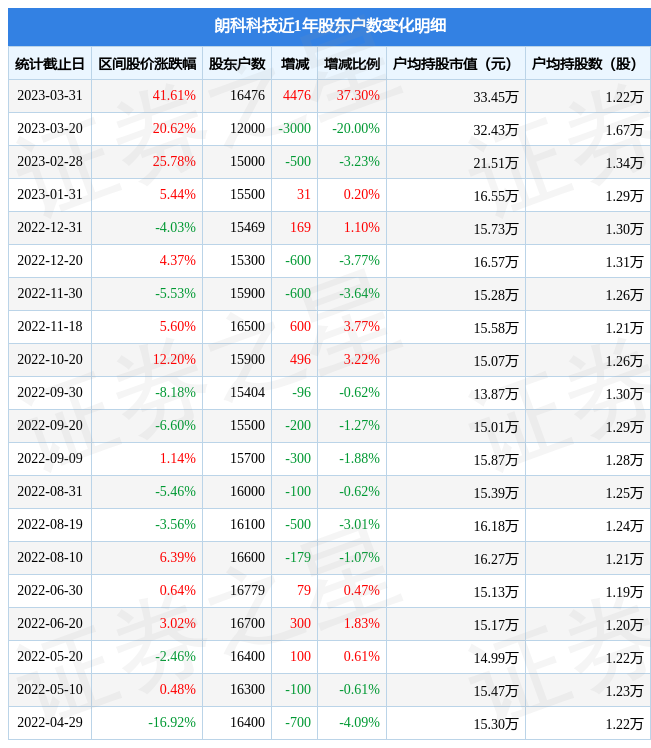The height and width of the screenshot is (748, 651).
Task: Click the change value 496
Action: pyautogui.click(x=300, y=359)
